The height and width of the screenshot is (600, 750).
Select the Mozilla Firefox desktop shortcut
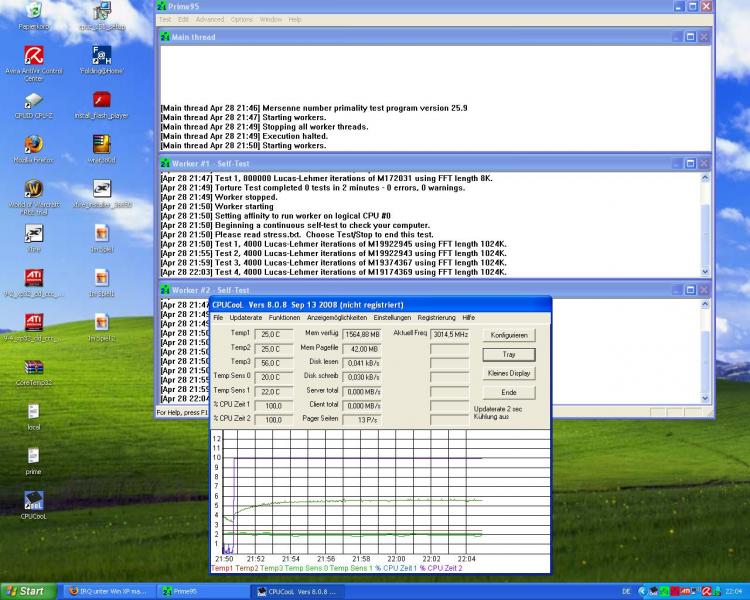pos(33,144)
